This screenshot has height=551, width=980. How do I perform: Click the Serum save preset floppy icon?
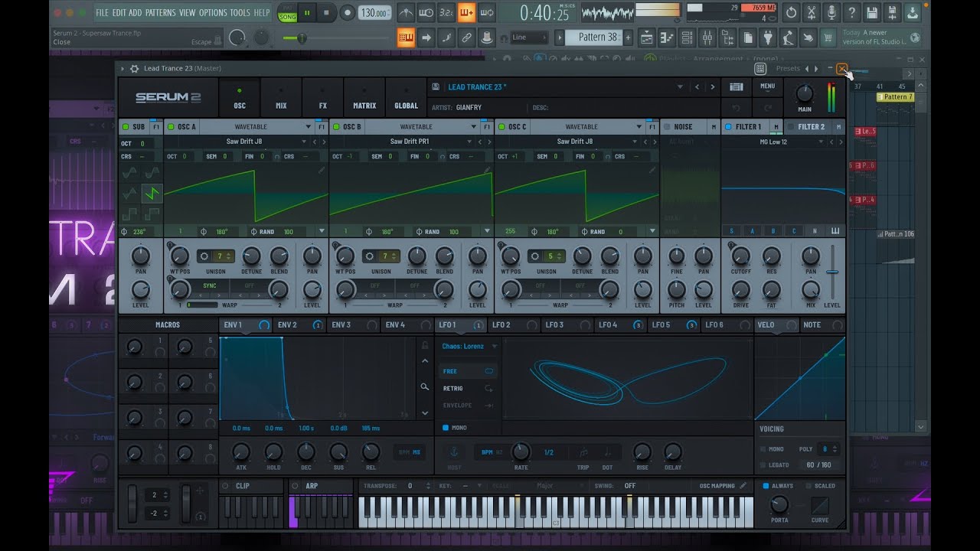tap(436, 87)
